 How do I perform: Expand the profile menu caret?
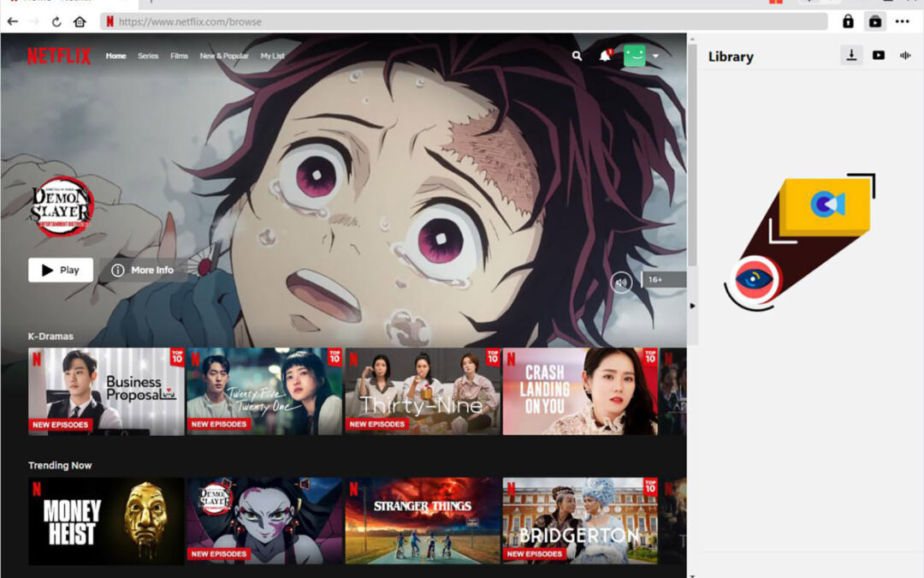coord(655,57)
